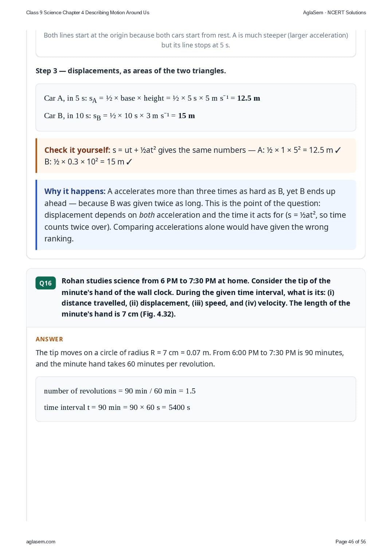Click the checkmark after 12.5 m
The height and width of the screenshot is (555, 392).
(x=338, y=150)
